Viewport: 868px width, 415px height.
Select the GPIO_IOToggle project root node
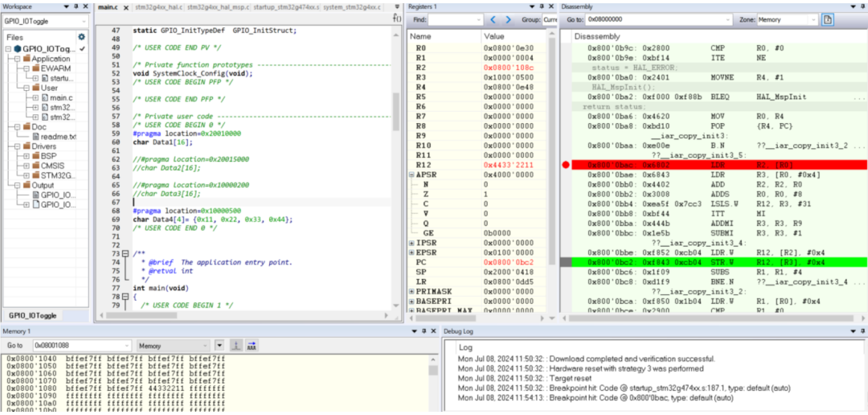47,49
